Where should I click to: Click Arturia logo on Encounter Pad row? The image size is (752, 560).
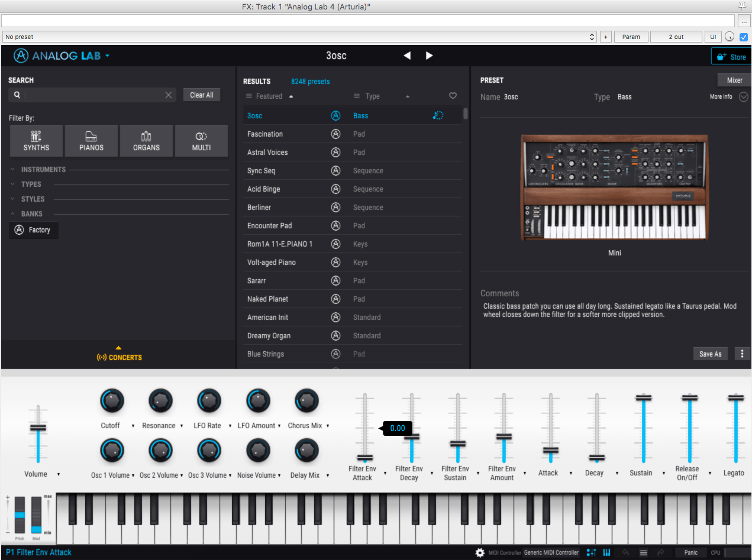[x=336, y=226]
